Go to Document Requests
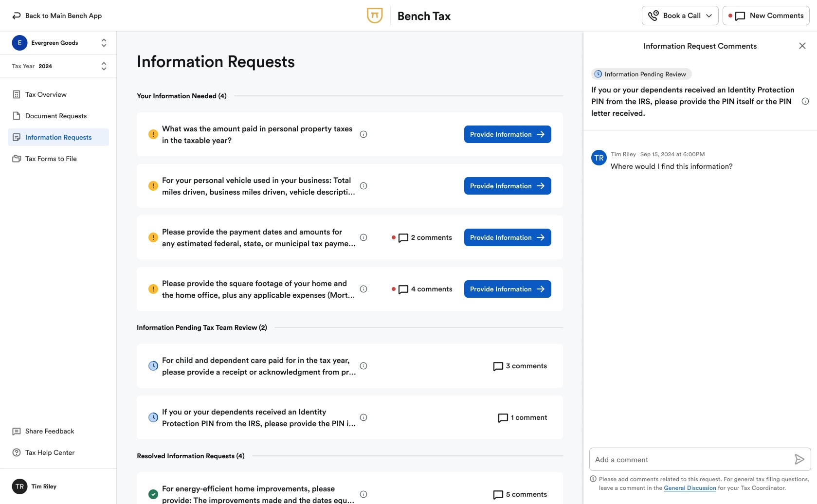 (58, 116)
